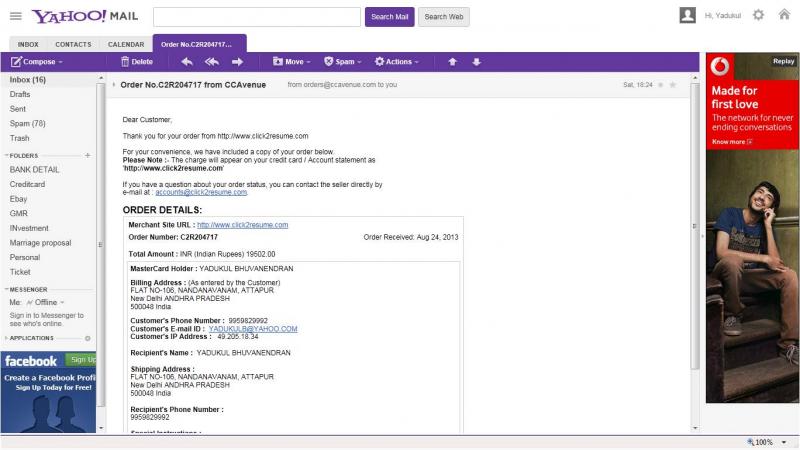Open Merchant Site URL click2resume link
Image resolution: width=800 pixels, height=450 pixels.
tap(242, 225)
